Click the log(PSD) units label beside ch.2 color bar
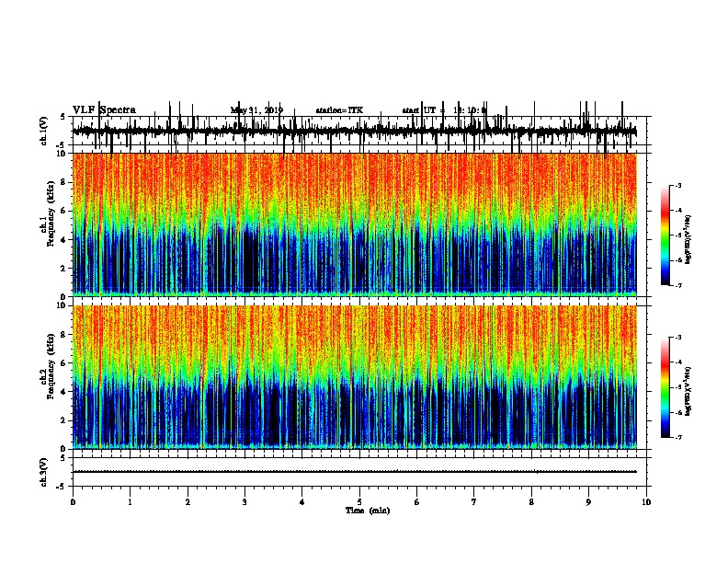 pos(688,391)
